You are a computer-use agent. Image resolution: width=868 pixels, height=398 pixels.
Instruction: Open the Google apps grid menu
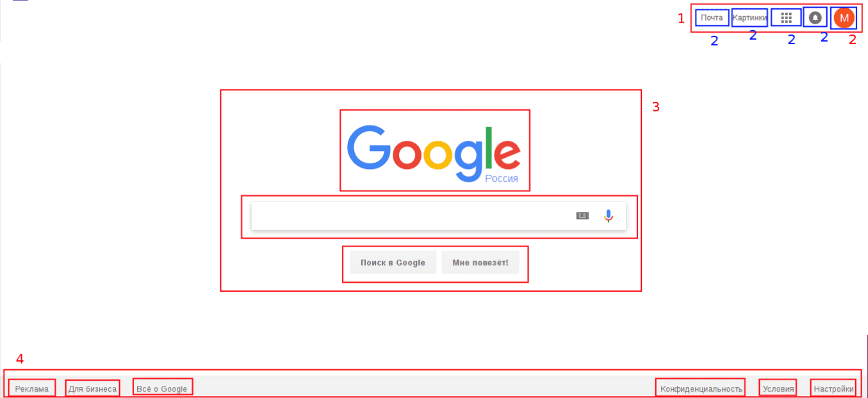click(786, 18)
